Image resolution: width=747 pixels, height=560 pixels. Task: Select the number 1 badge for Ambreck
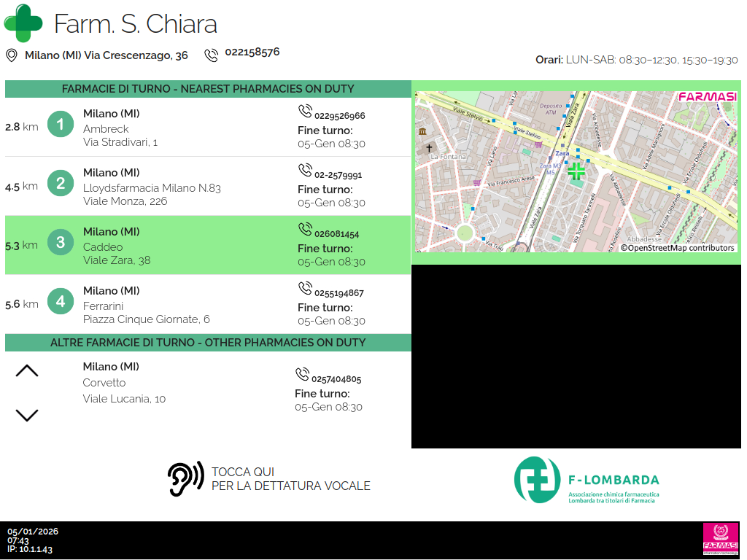[x=61, y=125]
